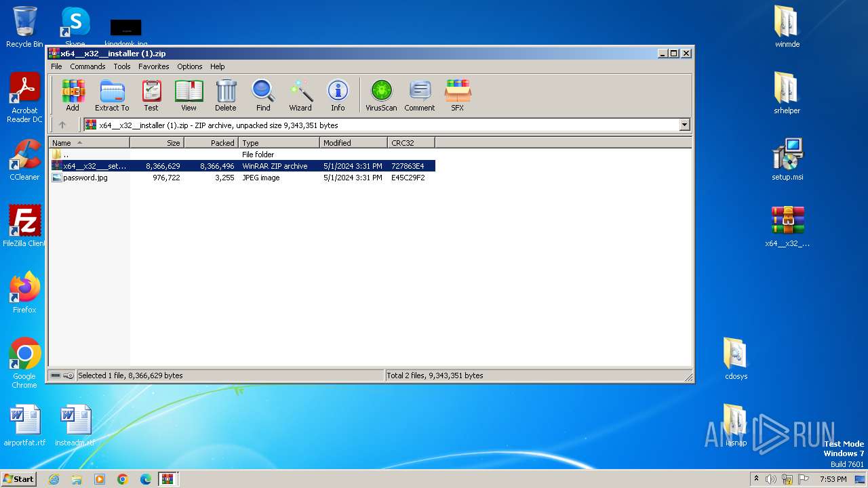Screen dimensions: 868x488
Task: Select the srhelper desktop folder
Action: point(787,94)
